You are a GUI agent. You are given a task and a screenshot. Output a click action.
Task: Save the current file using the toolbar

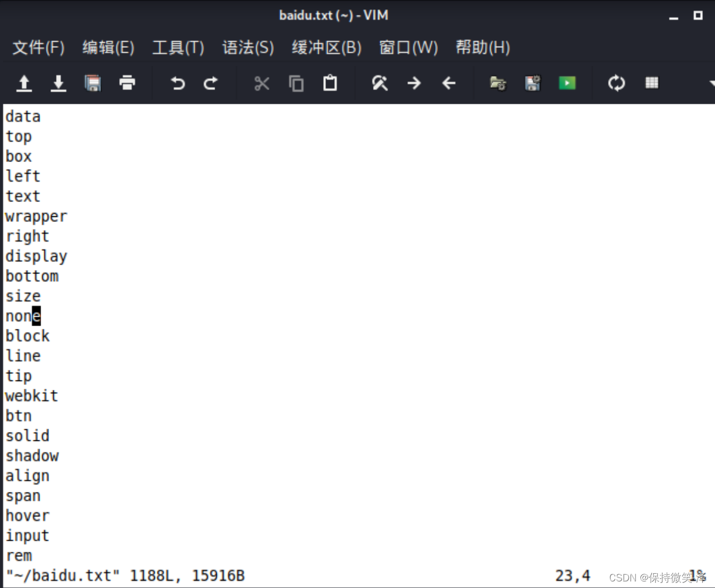pyautogui.click(x=58, y=83)
